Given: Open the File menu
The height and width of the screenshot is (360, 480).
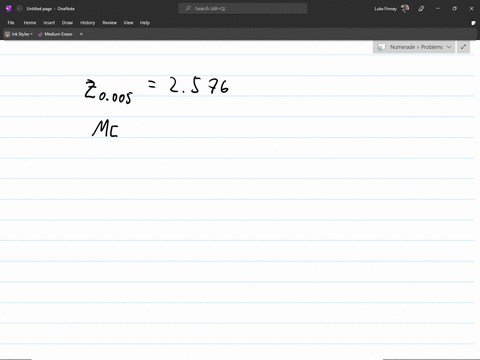Looking at the screenshot, I should [11, 23].
